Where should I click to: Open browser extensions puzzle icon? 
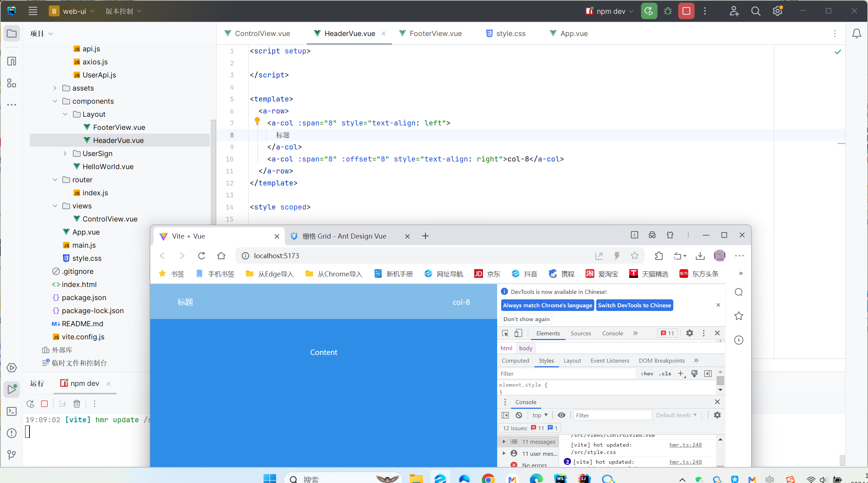659,256
